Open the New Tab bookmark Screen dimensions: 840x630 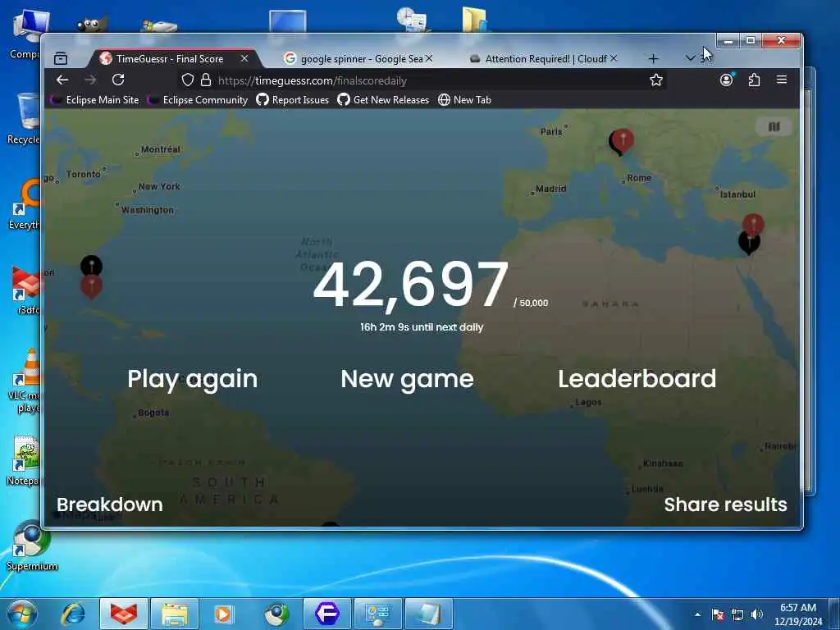tap(464, 99)
